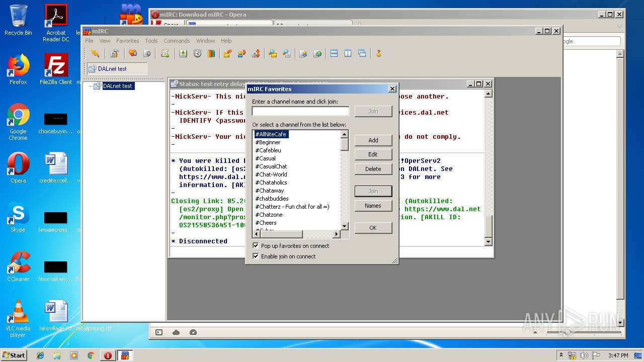Open the Tools menu in mIRC
The width and height of the screenshot is (644, 362).
151,41
